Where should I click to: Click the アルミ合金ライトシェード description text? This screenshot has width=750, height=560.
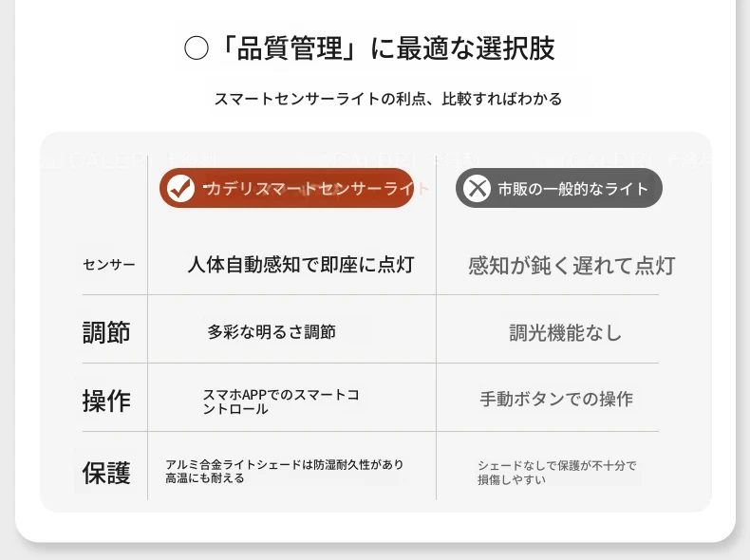click(x=285, y=471)
